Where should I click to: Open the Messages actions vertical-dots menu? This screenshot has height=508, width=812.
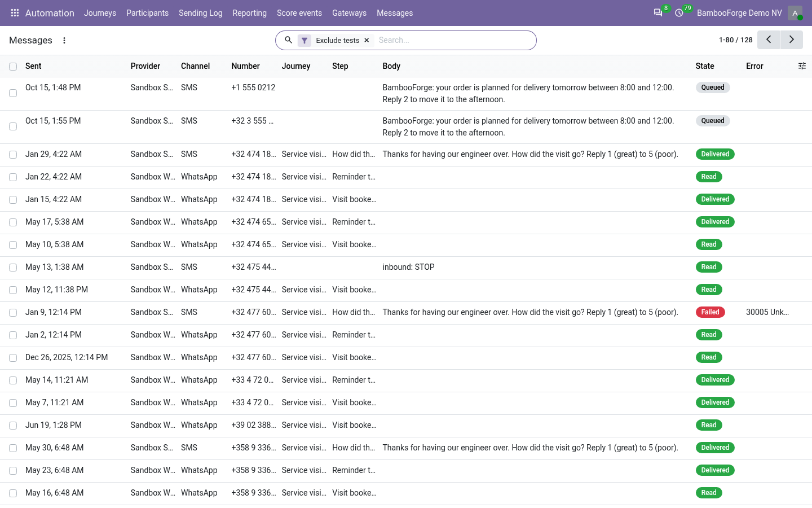64,41
